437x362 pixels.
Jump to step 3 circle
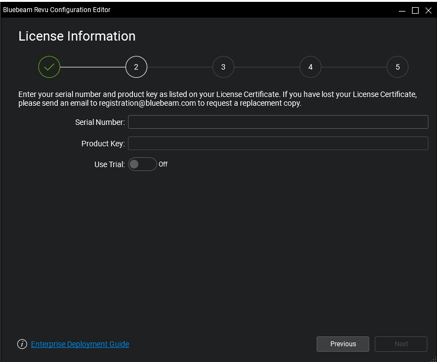(223, 67)
